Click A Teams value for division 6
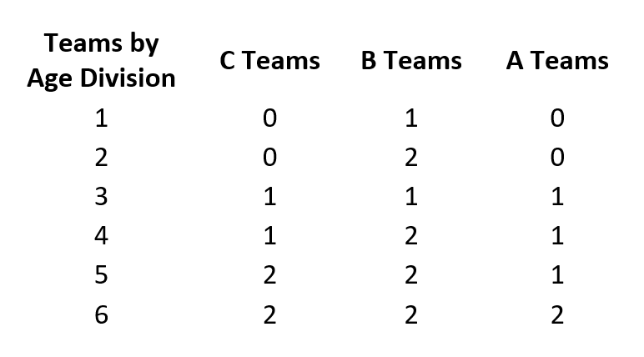This screenshot has height=357, width=644. pyautogui.click(x=557, y=314)
